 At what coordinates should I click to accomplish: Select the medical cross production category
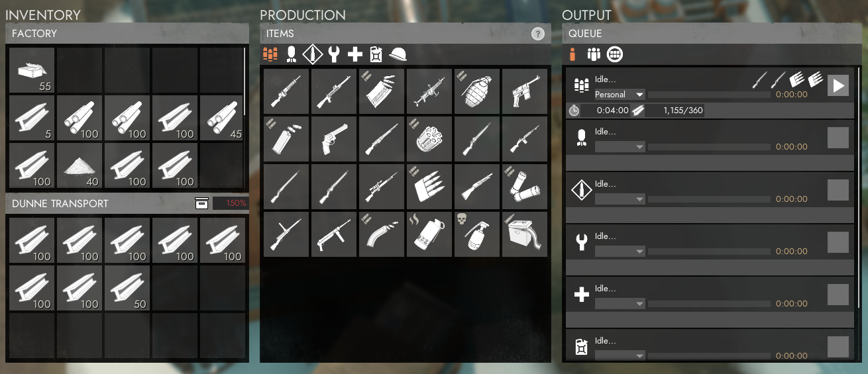click(355, 54)
